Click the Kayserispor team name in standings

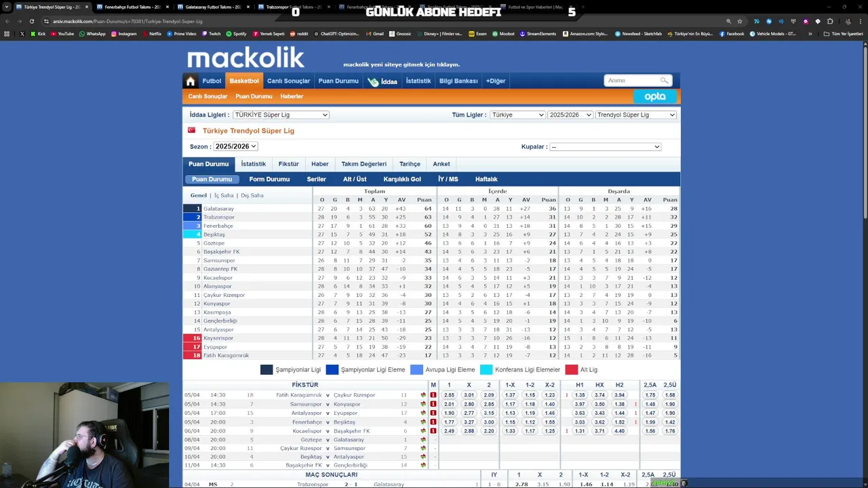click(x=218, y=338)
